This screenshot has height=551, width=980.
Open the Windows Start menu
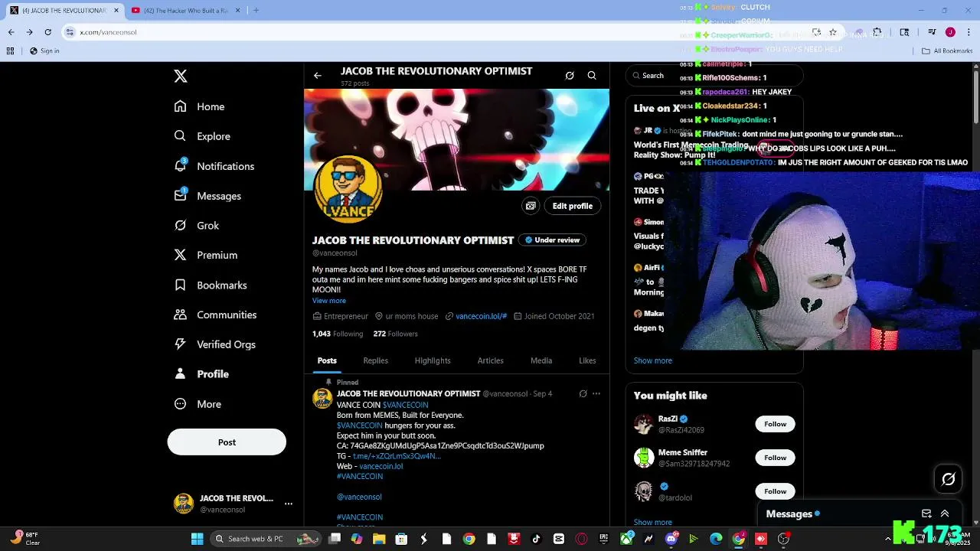(x=197, y=539)
